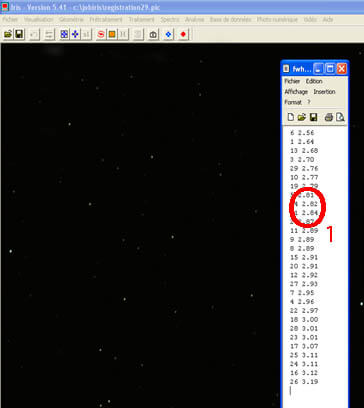Open Format menu in text window

pyautogui.click(x=293, y=102)
